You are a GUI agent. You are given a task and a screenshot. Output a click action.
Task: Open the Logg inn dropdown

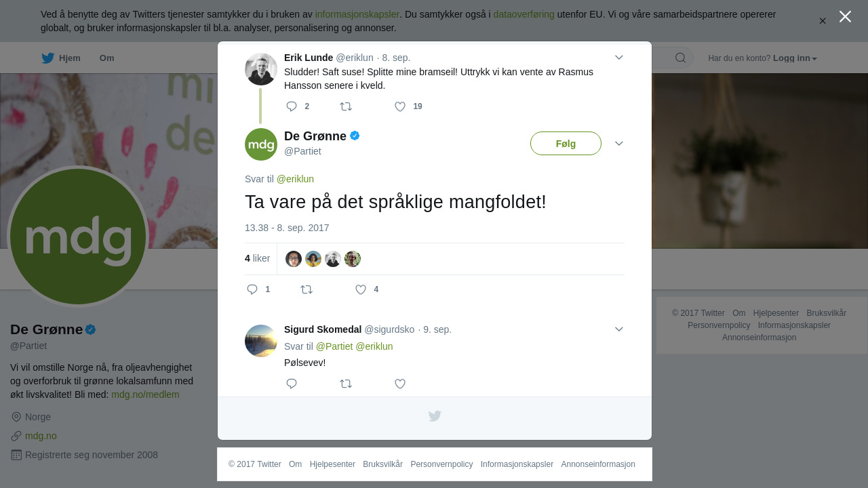click(795, 58)
